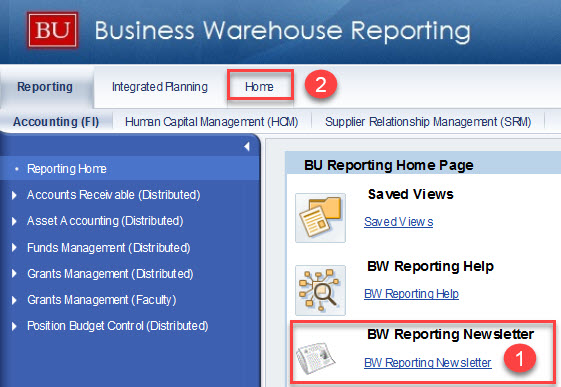The height and width of the screenshot is (387, 561).
Task: Open the BW Reporting Newsletter link
Action: [428, 363]
